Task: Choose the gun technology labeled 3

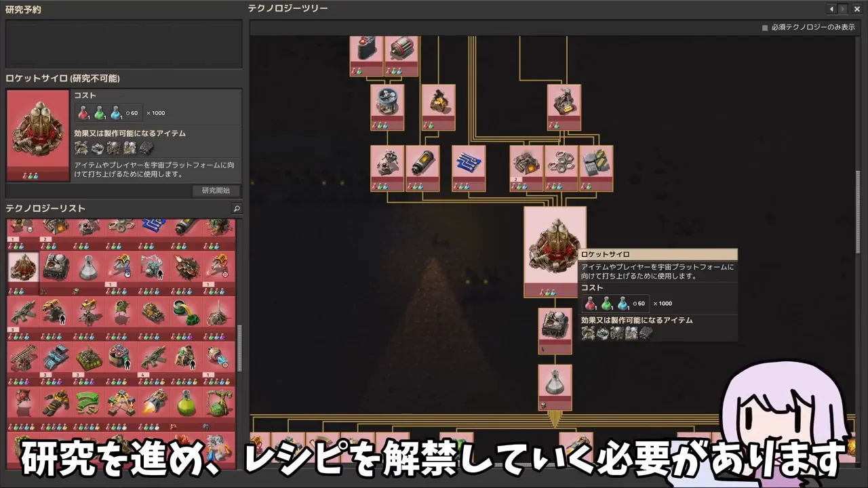Action: click(x=23, y=317)
